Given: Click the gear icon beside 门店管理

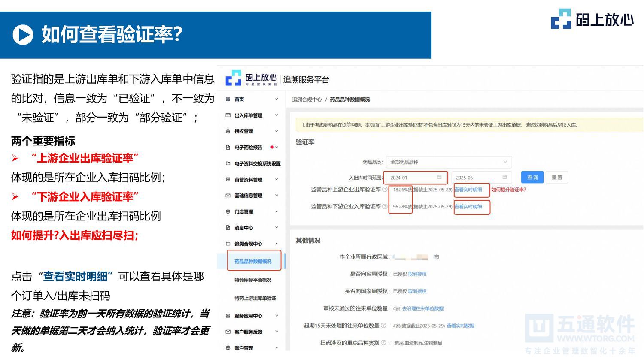Looking at the screenshot, I should point(228,211).
